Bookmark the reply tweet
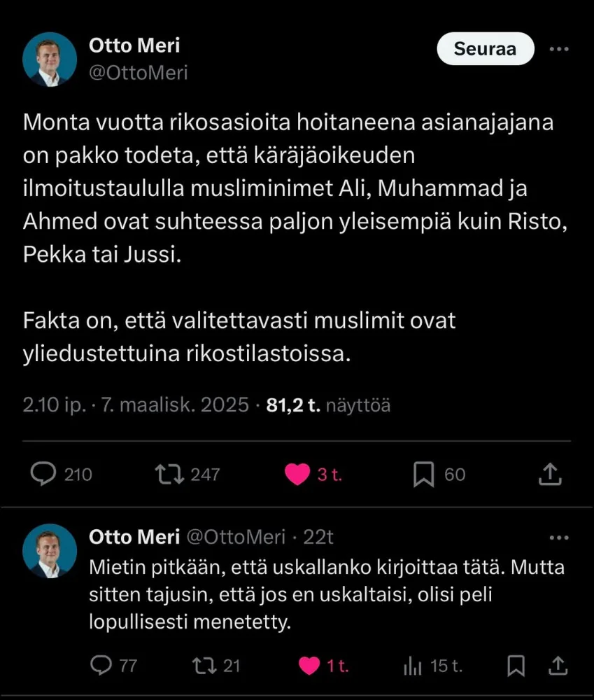 (516, 665)
